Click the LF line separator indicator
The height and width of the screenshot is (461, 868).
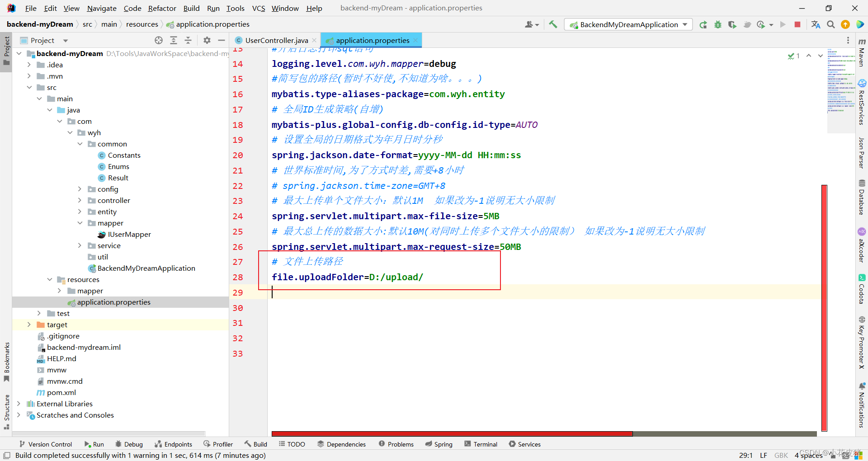click(764, 456)
